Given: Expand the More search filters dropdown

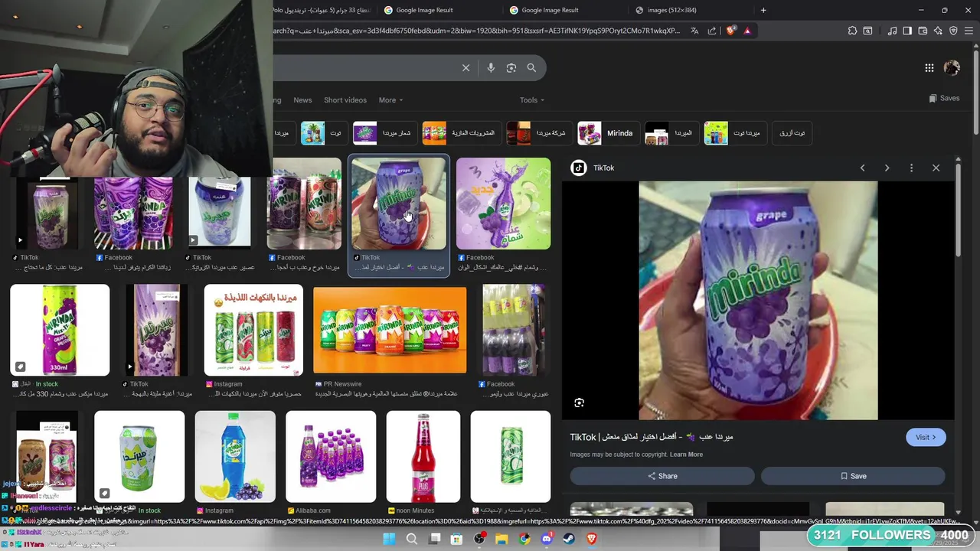Looking at the screenshot, I should [x=390, y=100].
